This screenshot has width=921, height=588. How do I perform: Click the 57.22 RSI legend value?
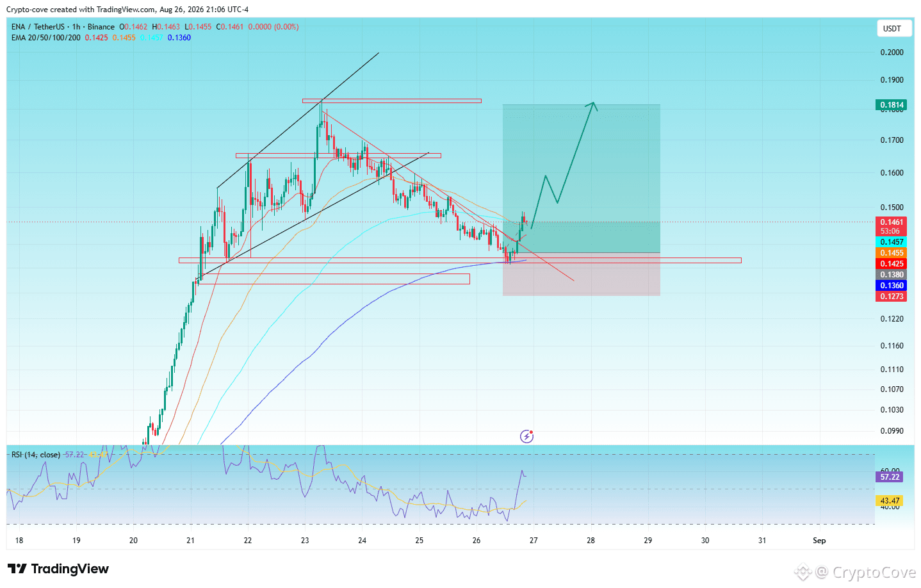74,455
